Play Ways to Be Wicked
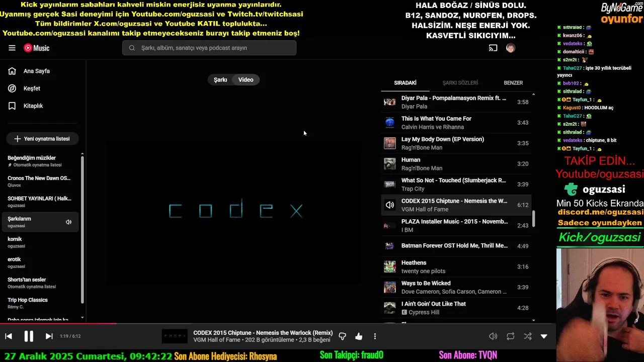 (x=456, y=288)
